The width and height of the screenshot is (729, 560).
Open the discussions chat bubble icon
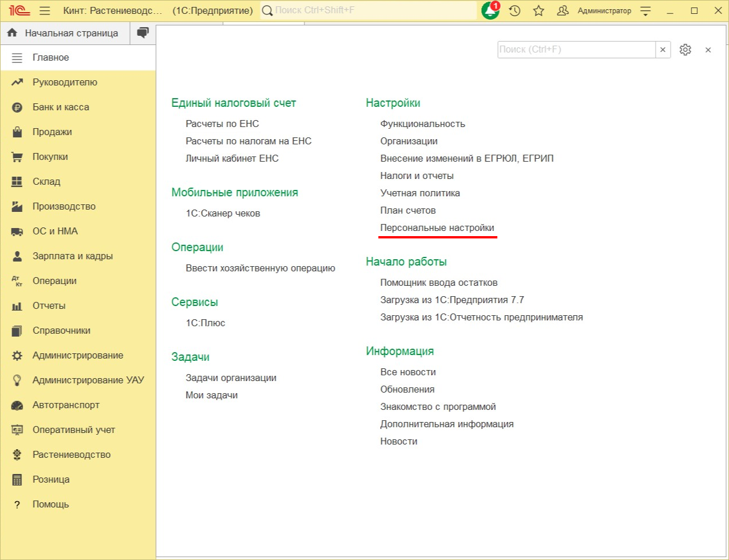(x=143, y=33)
